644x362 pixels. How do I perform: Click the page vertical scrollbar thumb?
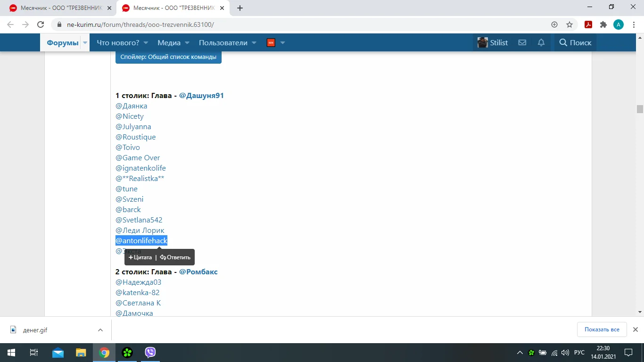(x=640, y=109)
